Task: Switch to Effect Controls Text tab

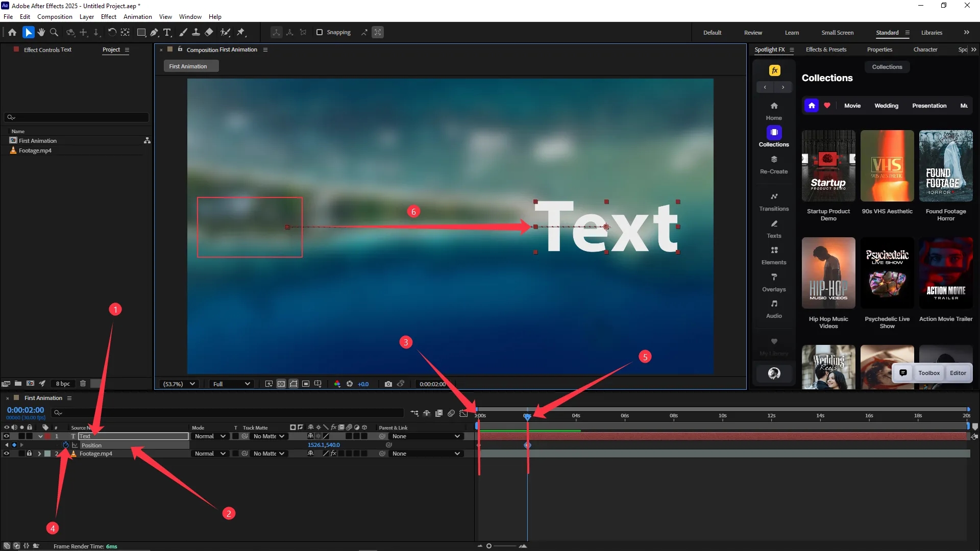Action: (x=47, y=49)
